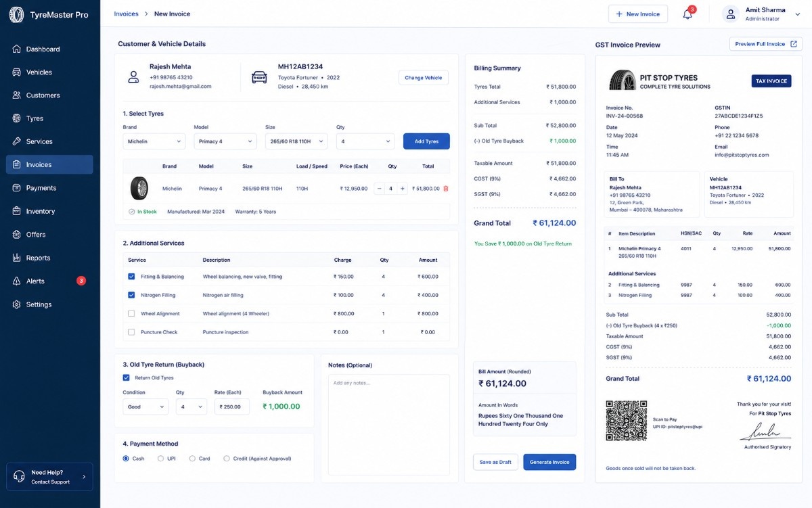The image size is (812, 508).
Task: Click the buyback Rate (Each) field
Action: [x=232, y=407]
